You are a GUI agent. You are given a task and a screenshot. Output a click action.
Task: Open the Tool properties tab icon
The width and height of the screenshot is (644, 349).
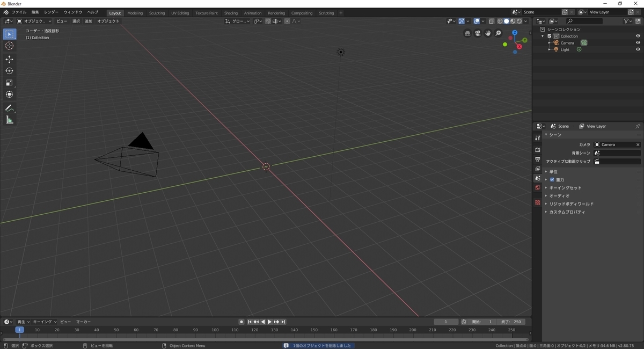pyautogui.click(x=537, y=138)
